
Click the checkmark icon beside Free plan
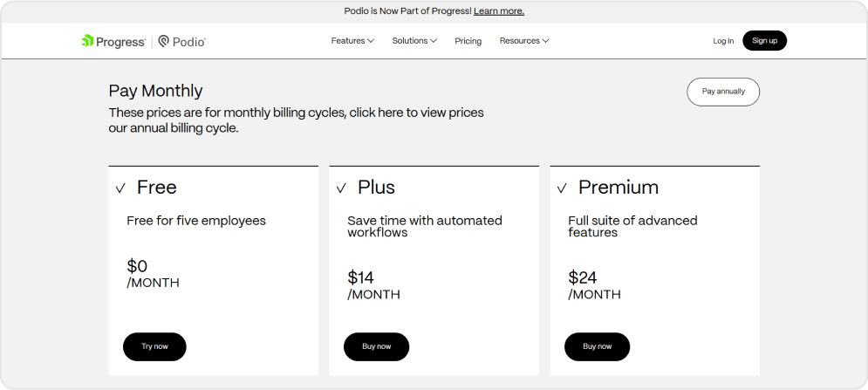click(x=120, y=188)
